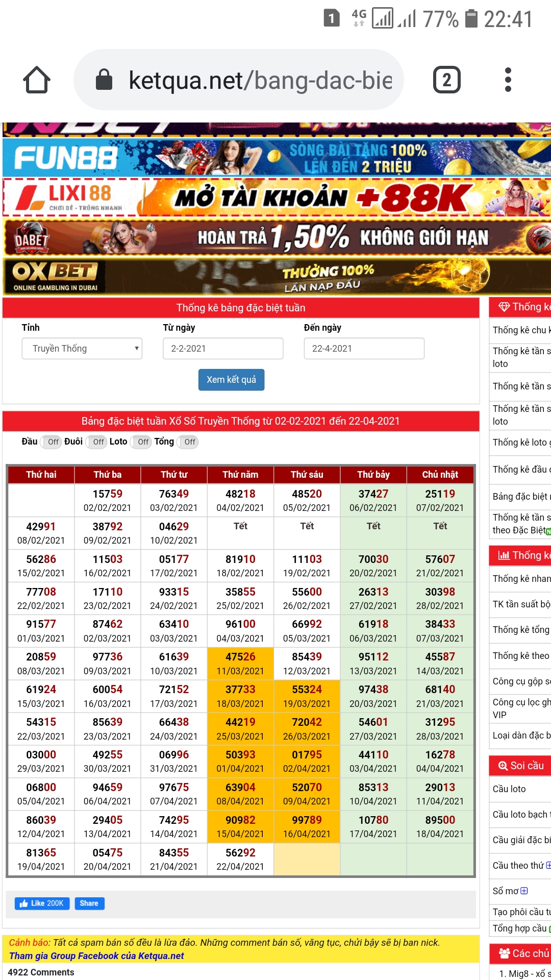Open the browser three-dot menu
551x980 pixels.
[508, 80]
